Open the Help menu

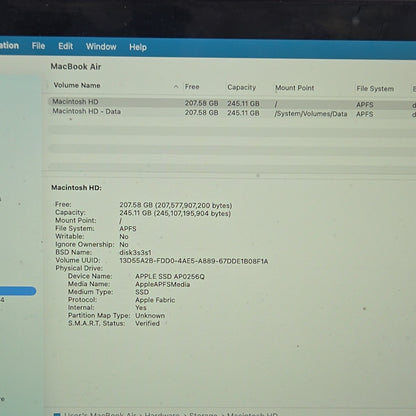[x=138, y=47]
